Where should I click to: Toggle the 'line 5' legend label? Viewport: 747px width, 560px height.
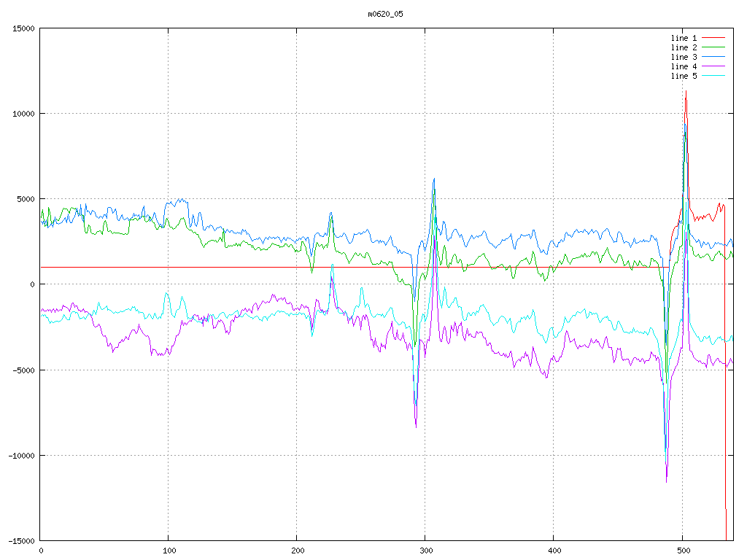(684, 76)
